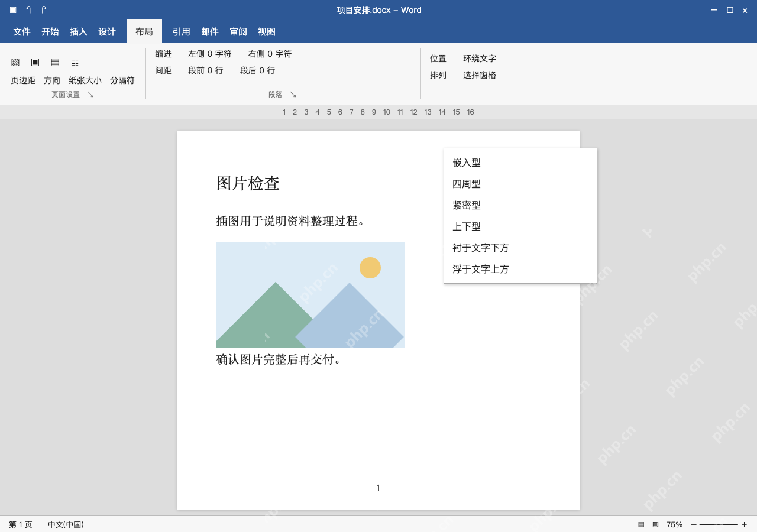This screenshot has width=757, height=532.
Task: Open the 位置 dropdown
Action: (438, 59)
